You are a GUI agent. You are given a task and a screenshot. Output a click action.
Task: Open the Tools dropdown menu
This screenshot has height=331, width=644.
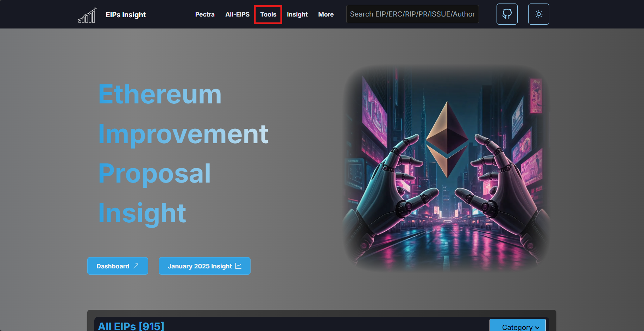[x=268, y=14]
